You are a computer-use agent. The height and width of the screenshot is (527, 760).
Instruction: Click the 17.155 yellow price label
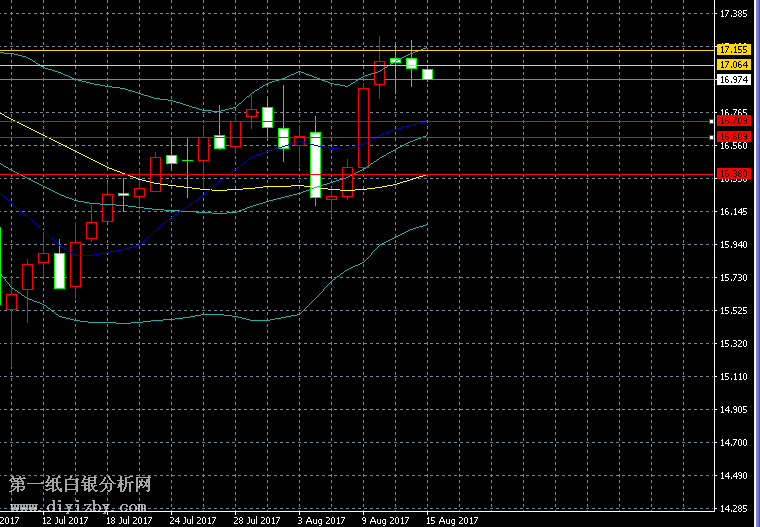pyautogui.click(x=733, y=49)
